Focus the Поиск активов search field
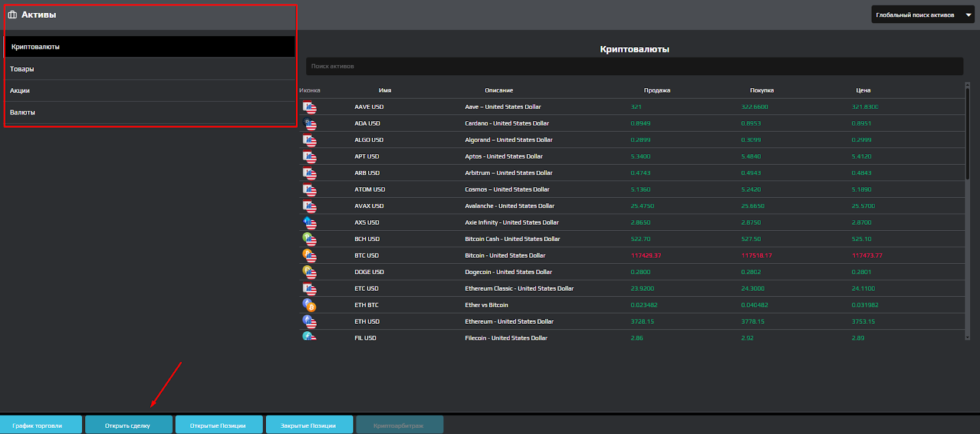The width and height of the screenshot is (980, 434). (x=635, y=66)
